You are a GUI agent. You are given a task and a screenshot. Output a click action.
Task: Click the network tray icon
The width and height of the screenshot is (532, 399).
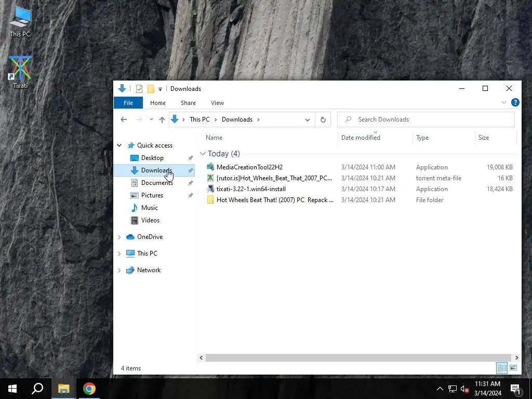pyautogui.click(x=453, y=389)
